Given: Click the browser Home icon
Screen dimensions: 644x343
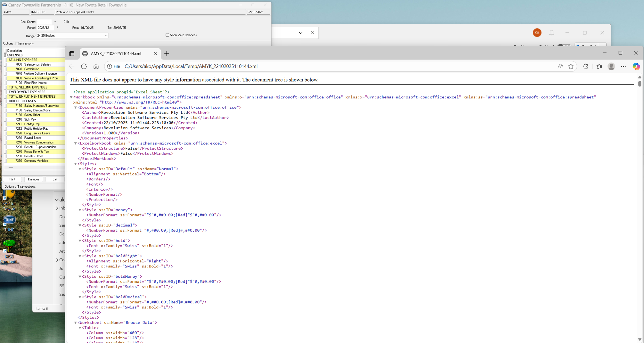Looking at the screenshot, I should [96, 66].
